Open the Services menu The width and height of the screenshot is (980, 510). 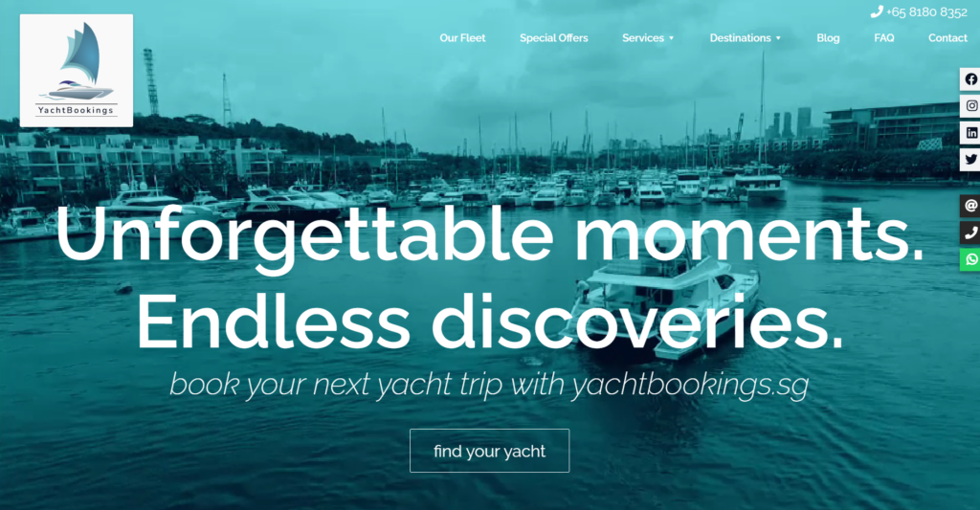pyautogui.click(x=642, y=38)
